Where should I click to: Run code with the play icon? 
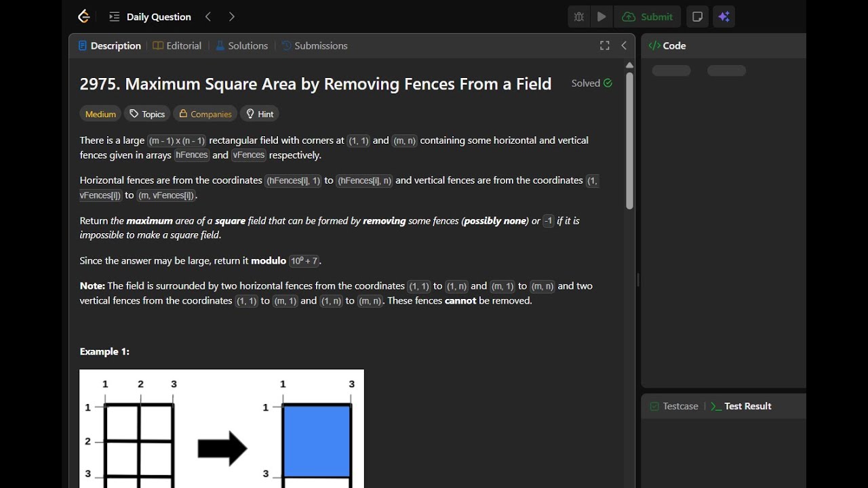[x=601, y=17]
